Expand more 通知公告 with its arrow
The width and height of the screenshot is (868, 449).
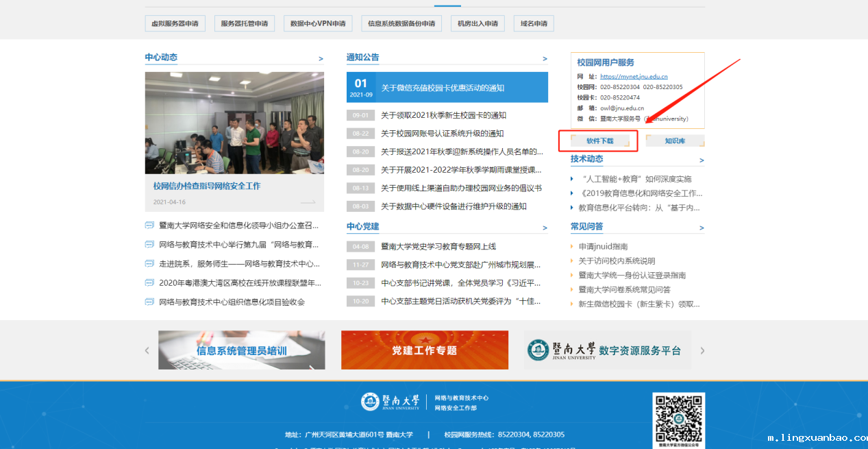pos(545,59)
